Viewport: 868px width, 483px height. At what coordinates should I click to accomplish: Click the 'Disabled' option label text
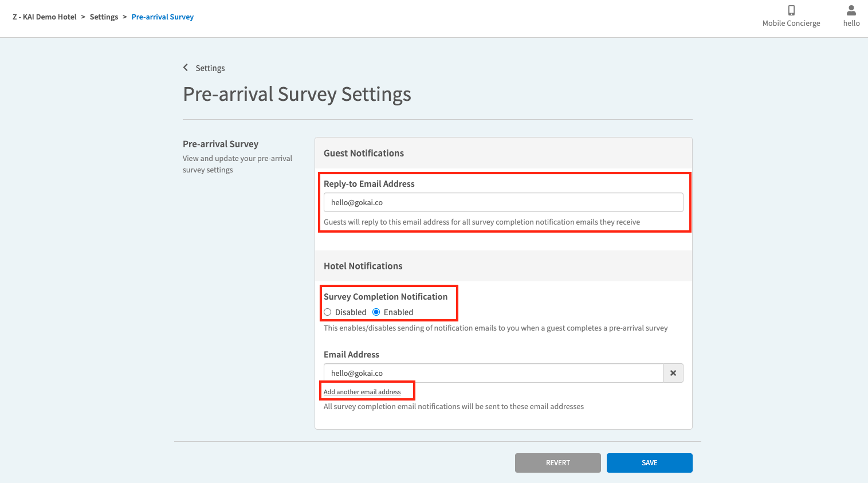(x=350, y=312)
